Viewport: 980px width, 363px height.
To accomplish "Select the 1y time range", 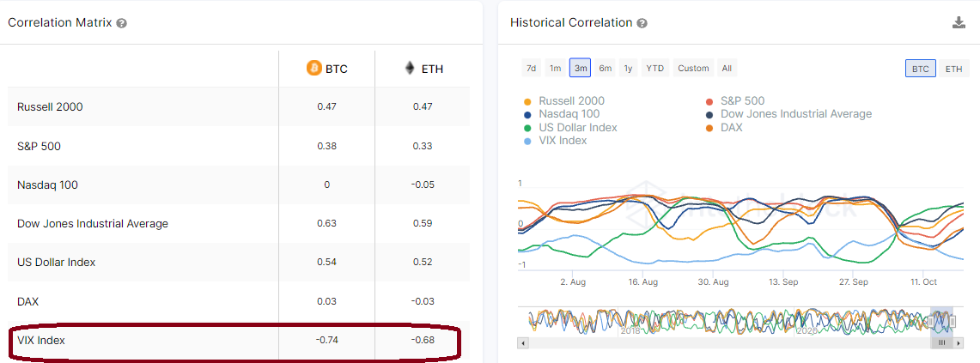I will tap(628, 68).
